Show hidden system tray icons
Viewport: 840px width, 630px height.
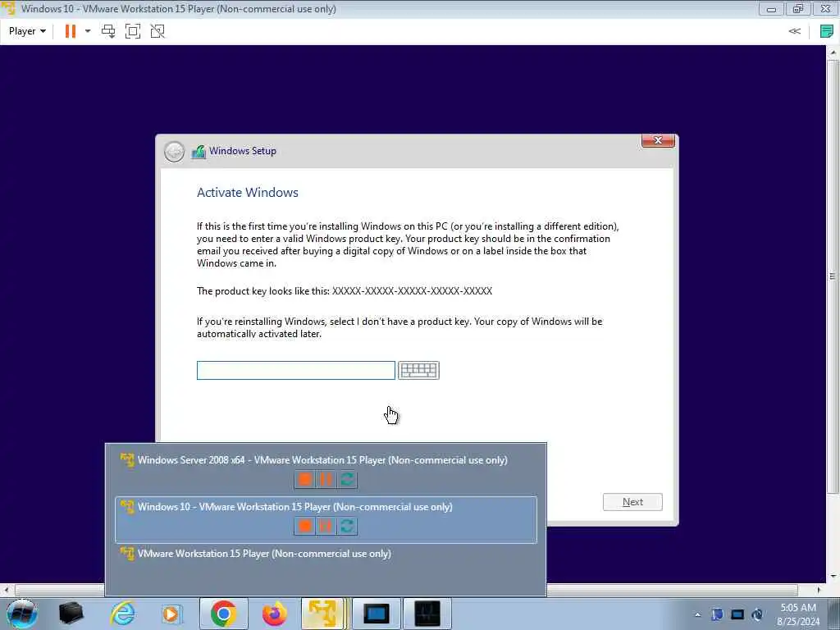coord(697,614)
